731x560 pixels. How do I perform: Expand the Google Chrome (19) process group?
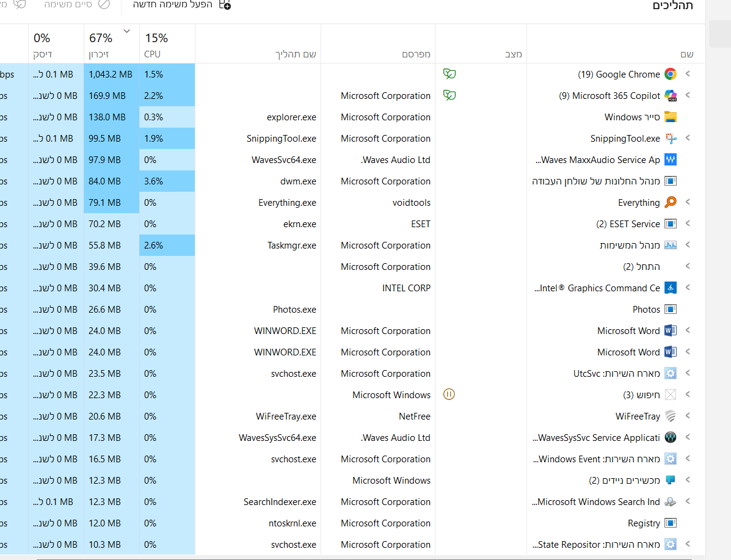[x=688, y=74]
